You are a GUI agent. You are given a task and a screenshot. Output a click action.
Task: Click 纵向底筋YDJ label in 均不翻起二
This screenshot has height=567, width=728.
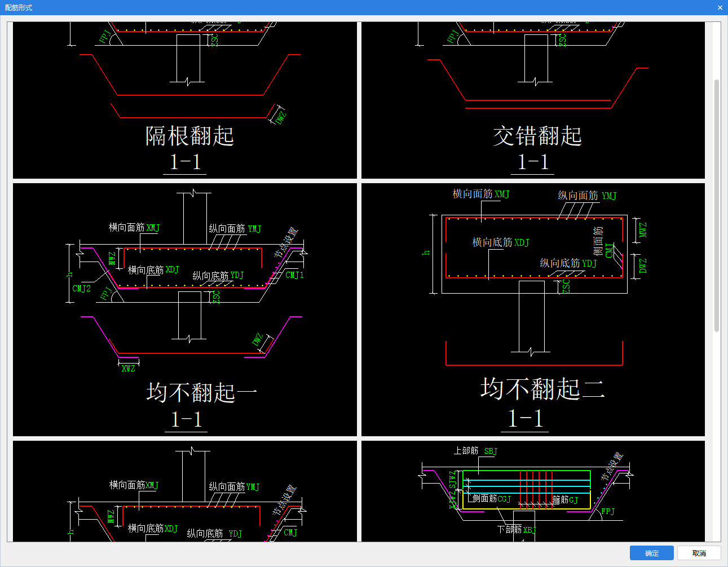568,263
